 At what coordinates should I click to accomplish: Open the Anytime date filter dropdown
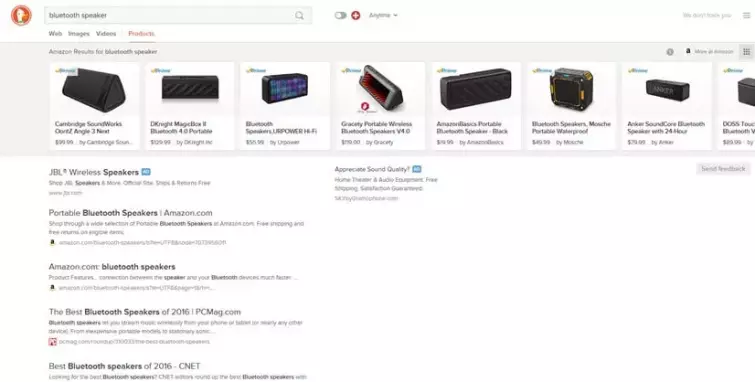pyautogui.click(x=383, y=15)
